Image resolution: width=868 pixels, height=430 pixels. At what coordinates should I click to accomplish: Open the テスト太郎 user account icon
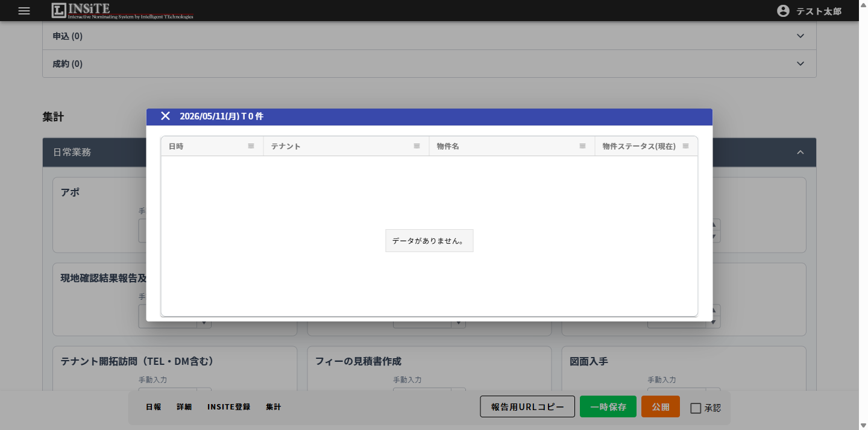point(783,11)
